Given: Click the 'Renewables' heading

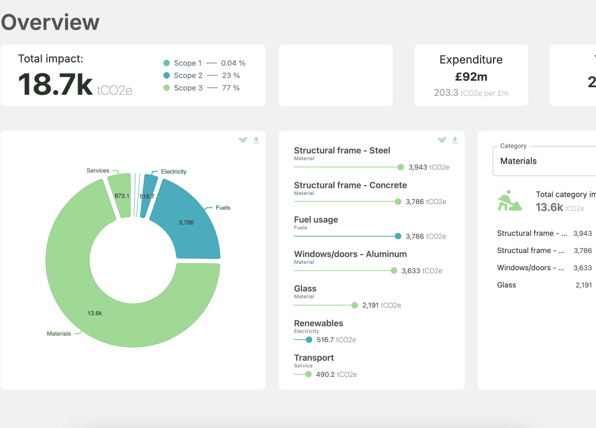Looking at the screenshot, I should click(319, 323).
